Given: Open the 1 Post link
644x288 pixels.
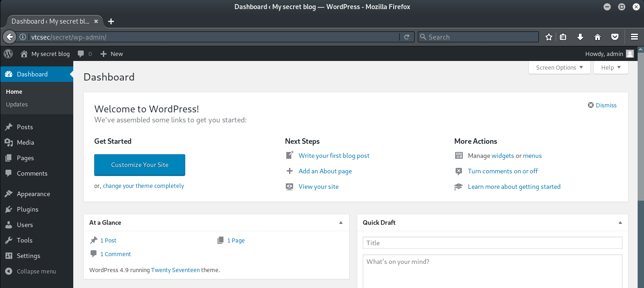Looking at the screenshot, I should click(x=108, y=240).
